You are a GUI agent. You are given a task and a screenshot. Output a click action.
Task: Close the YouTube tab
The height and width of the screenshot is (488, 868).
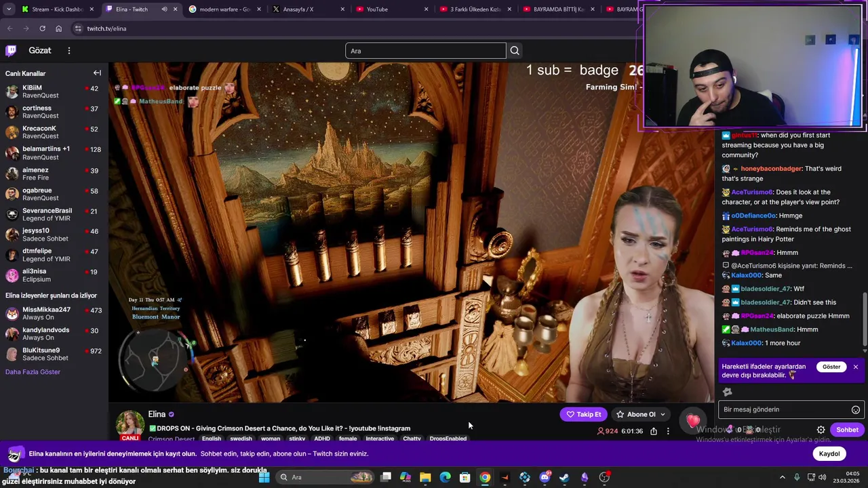[x=427, y=9]
